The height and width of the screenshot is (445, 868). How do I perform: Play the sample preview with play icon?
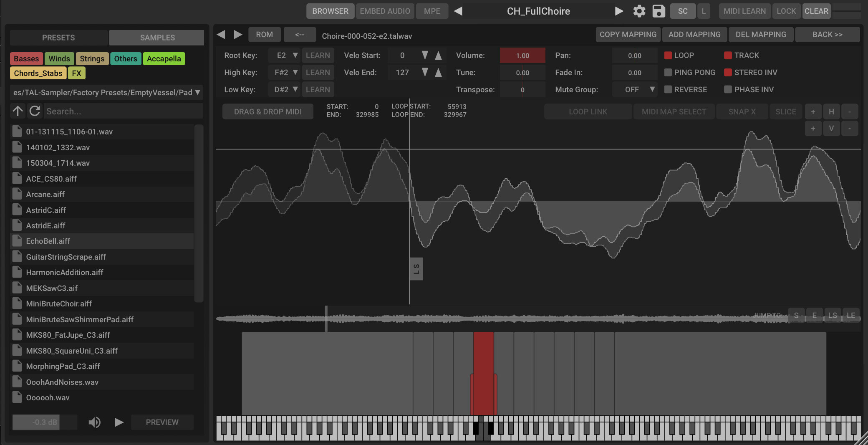pyautogui.click(x=119, y=422)
